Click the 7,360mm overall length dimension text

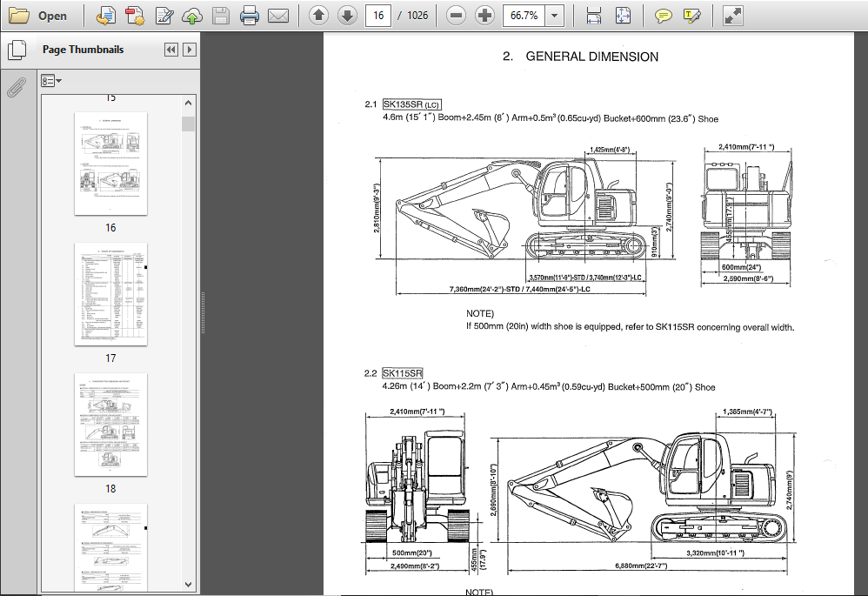point(519,289)
